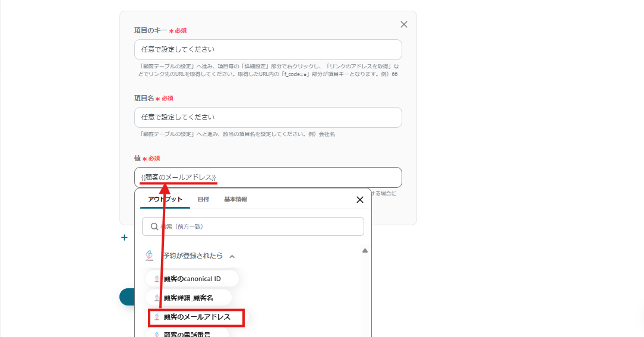
Task: Click the icon beside 顧客のcanonical ID
Action: (x=156, y=279)
